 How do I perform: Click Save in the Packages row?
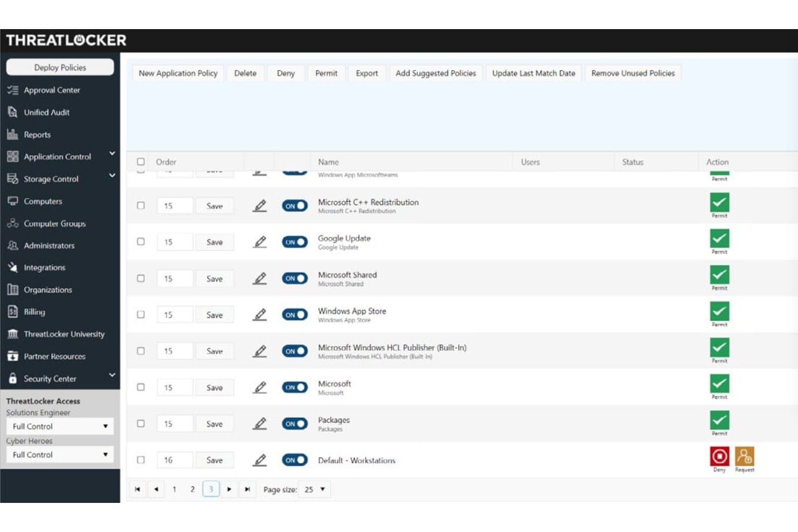click(x=215, y=424)
